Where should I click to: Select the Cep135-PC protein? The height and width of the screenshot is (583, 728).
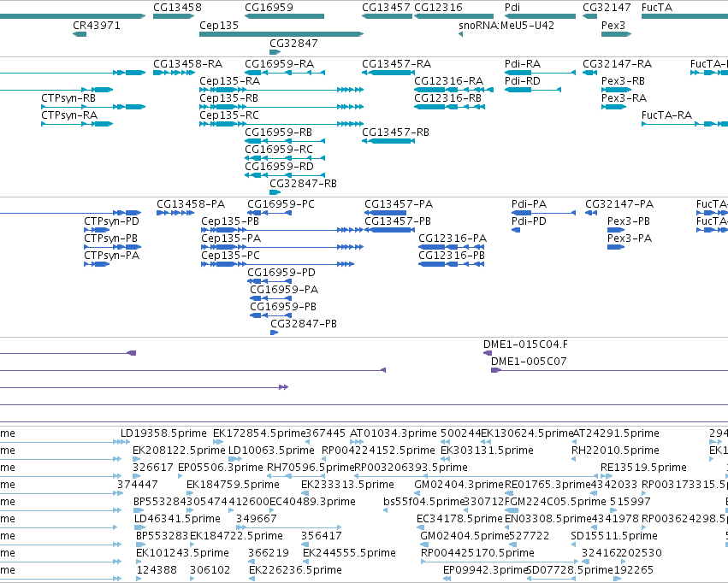(x=277, y=264)
